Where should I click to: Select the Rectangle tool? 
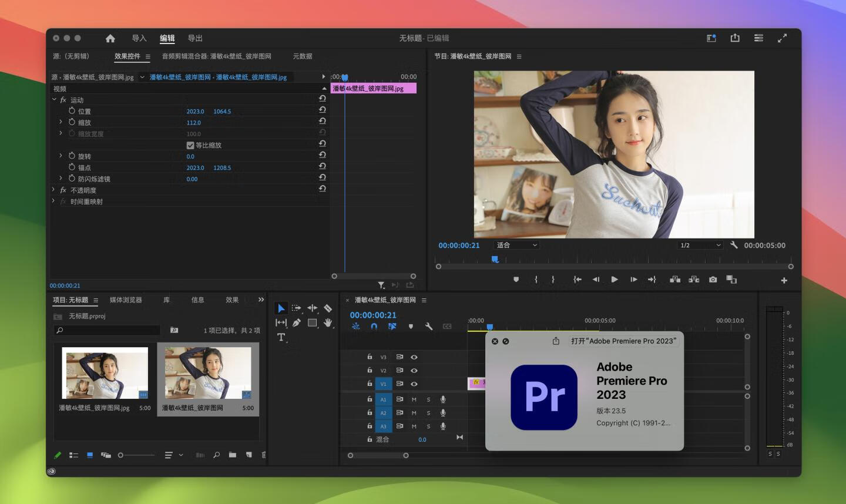[x=312, y=322]
